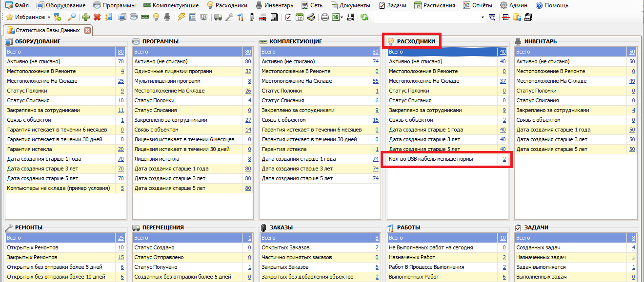The image size is (644, 282).
Task: Click the network 192 address toolbar icon
Action: tap(203, 17)
